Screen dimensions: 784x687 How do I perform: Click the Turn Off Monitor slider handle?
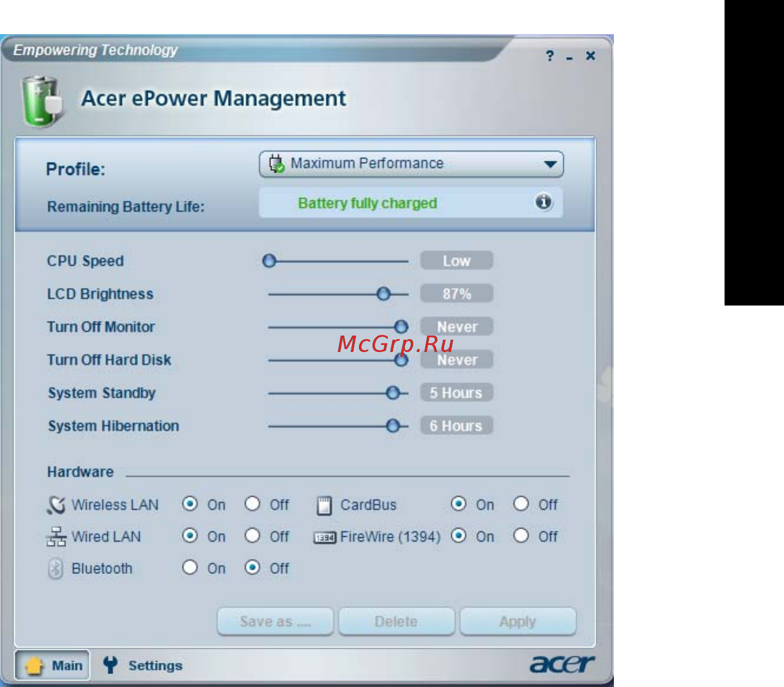401,327
